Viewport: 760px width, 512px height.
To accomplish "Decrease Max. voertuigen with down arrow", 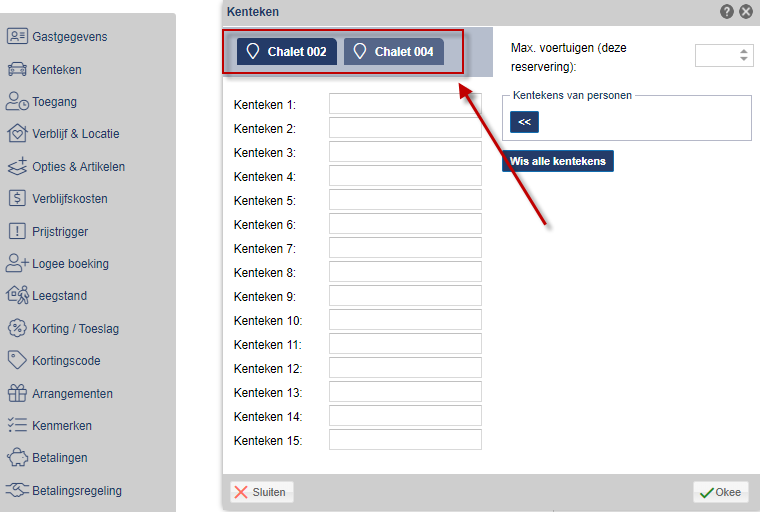I will (x=744, y=59).
